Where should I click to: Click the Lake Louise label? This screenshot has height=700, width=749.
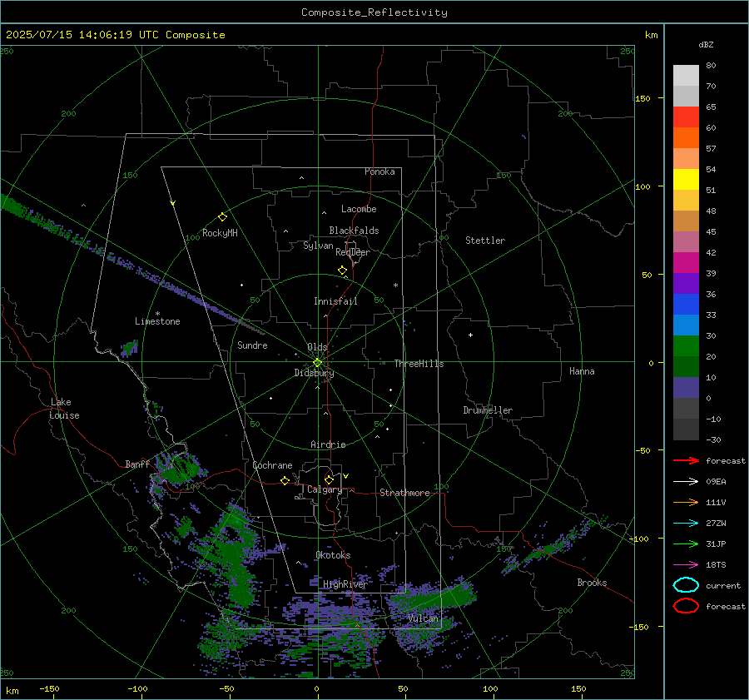coord(65,409)
